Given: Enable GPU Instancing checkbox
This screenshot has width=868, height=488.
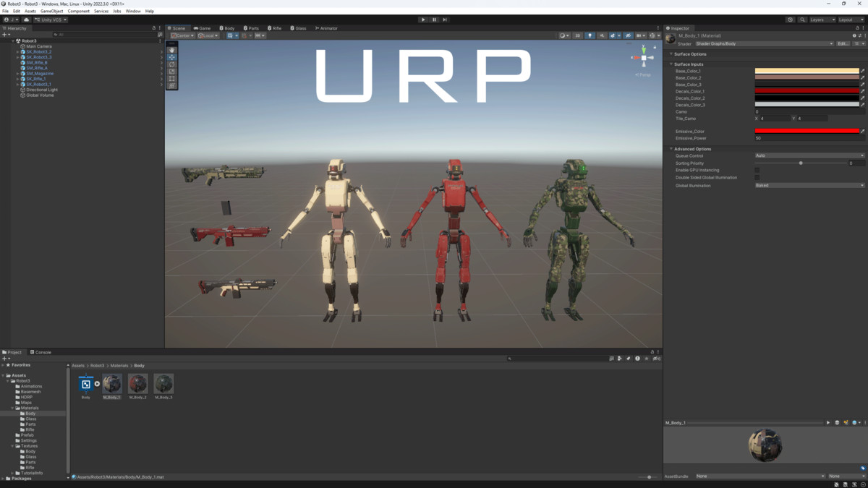Looking at the screenshot, I should coord(757,170).
